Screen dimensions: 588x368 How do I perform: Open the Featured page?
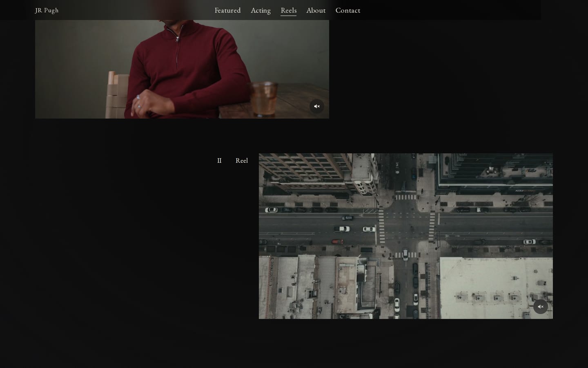click(x=227, y=10)
